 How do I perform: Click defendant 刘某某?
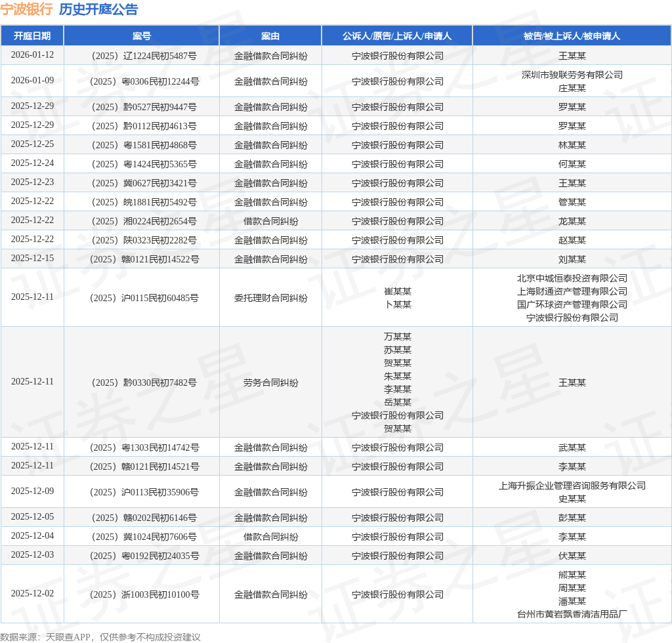(572, 259)
